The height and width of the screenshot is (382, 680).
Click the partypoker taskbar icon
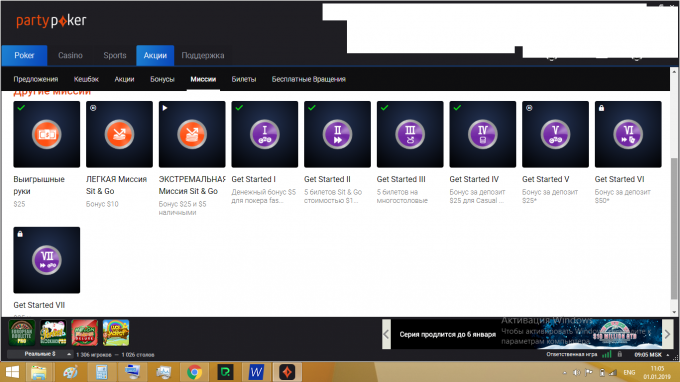(287, 372)
